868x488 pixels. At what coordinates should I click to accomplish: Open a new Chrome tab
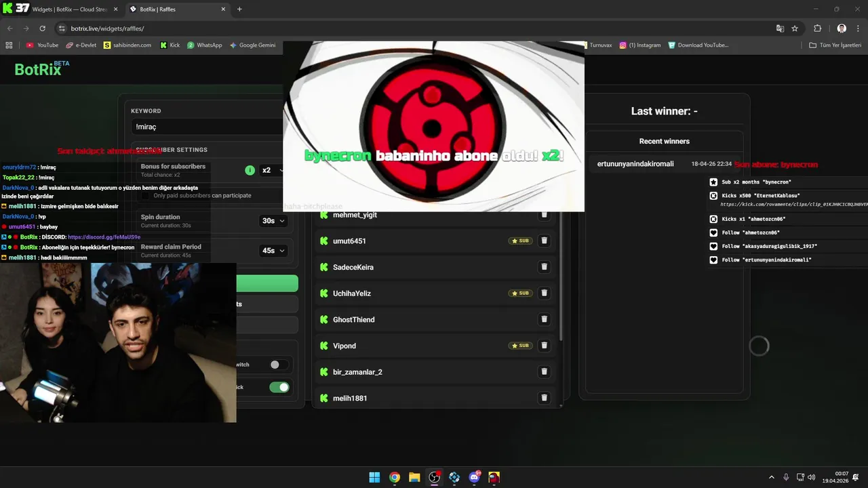239,9
